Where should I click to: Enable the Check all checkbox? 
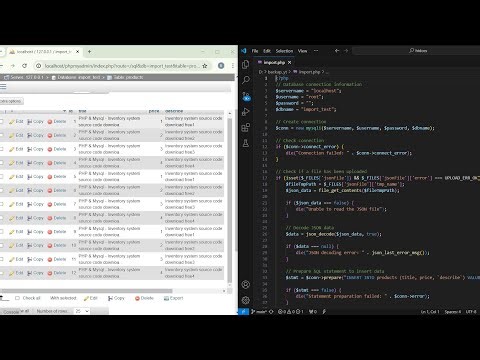17,298
